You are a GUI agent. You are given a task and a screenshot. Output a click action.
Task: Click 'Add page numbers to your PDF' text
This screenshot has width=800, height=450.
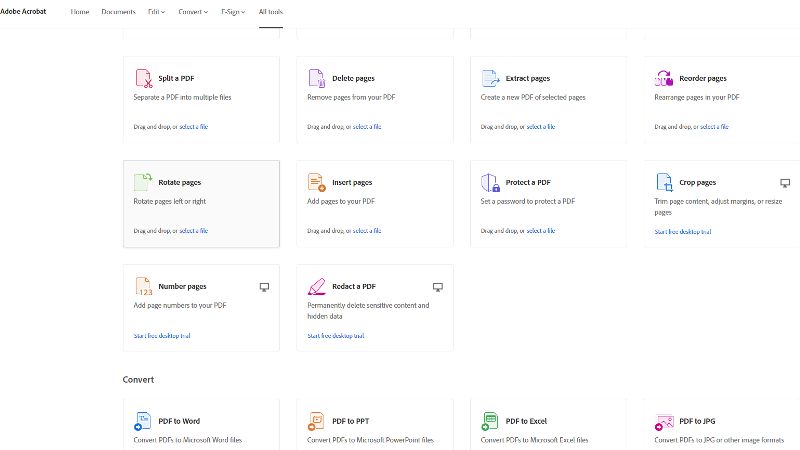[x=180, y=305]
